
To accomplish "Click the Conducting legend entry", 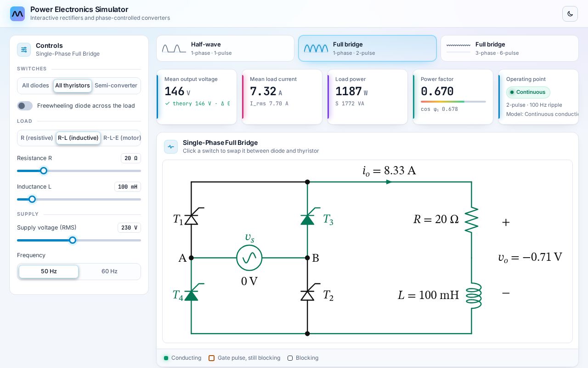I will 182,358.
